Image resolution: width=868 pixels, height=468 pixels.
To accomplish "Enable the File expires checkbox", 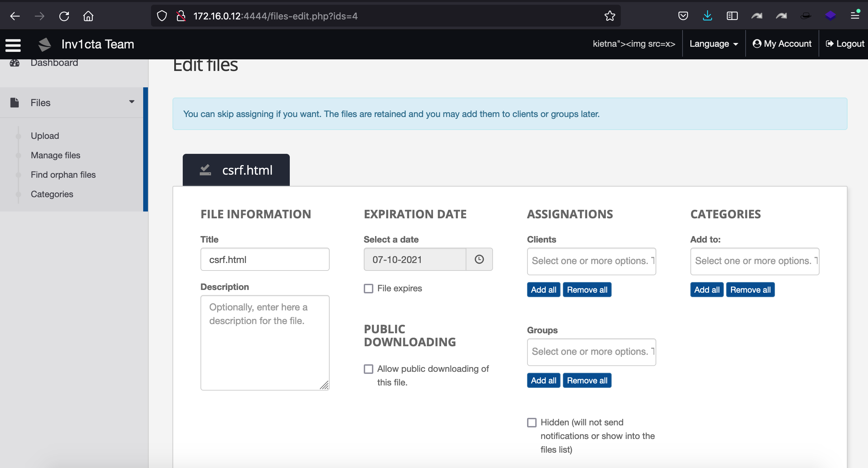I will tap(369, 289).
